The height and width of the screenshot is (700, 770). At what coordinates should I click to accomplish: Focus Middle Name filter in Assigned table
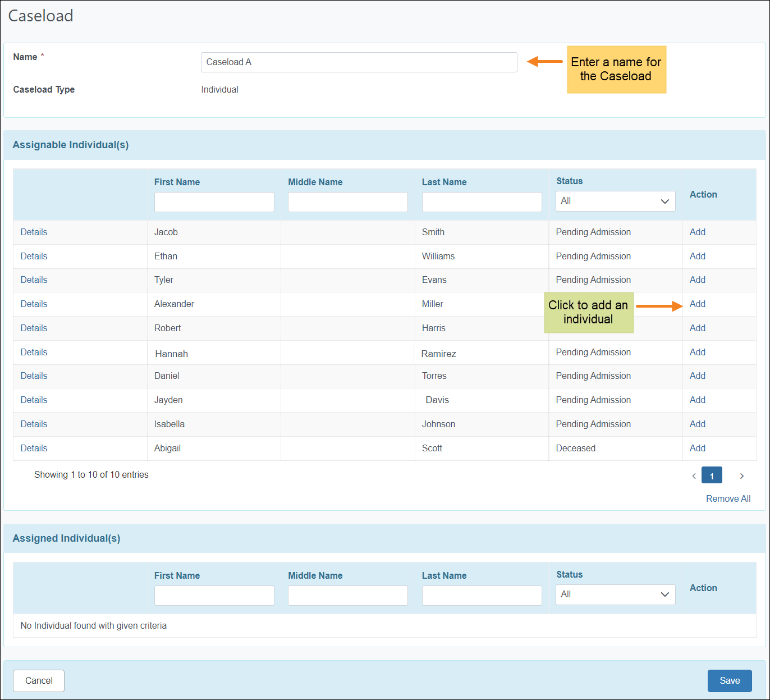pos(347,596)
